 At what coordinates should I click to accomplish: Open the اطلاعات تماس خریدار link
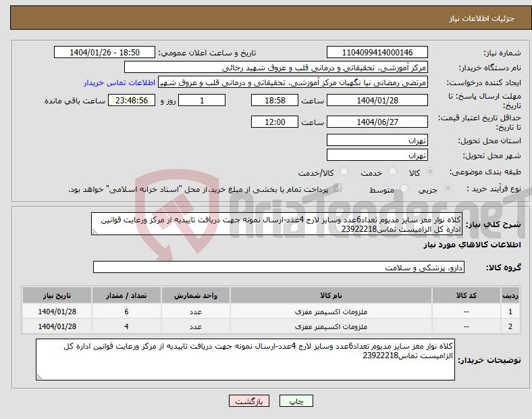pos(119,82)
